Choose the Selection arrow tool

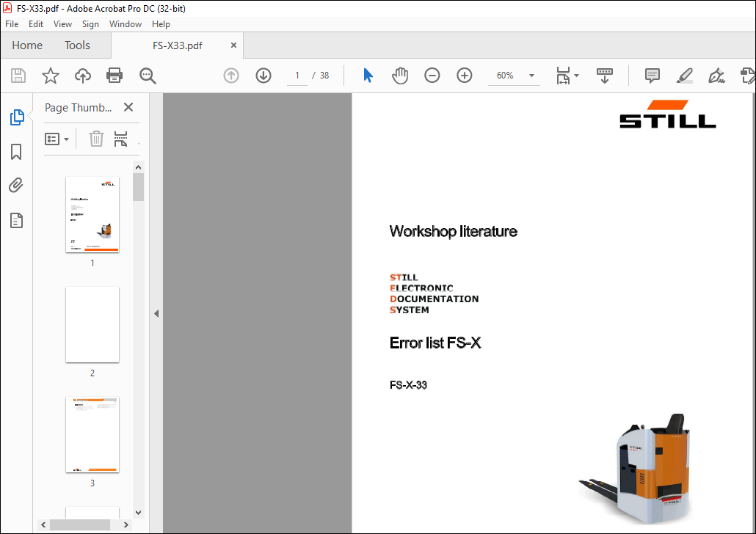point(368,76)
